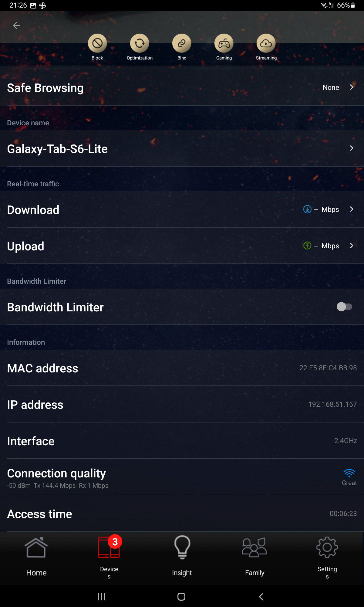This screenshot has width=364, height=607.
Task: Switch to the Home tab
Action: [x=36, y=558]
